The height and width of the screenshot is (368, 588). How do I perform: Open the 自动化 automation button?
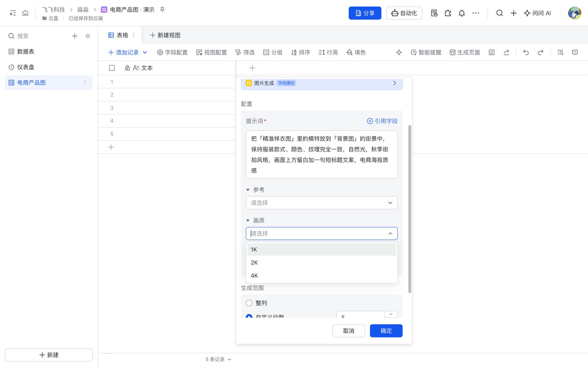tap(404, 13)
